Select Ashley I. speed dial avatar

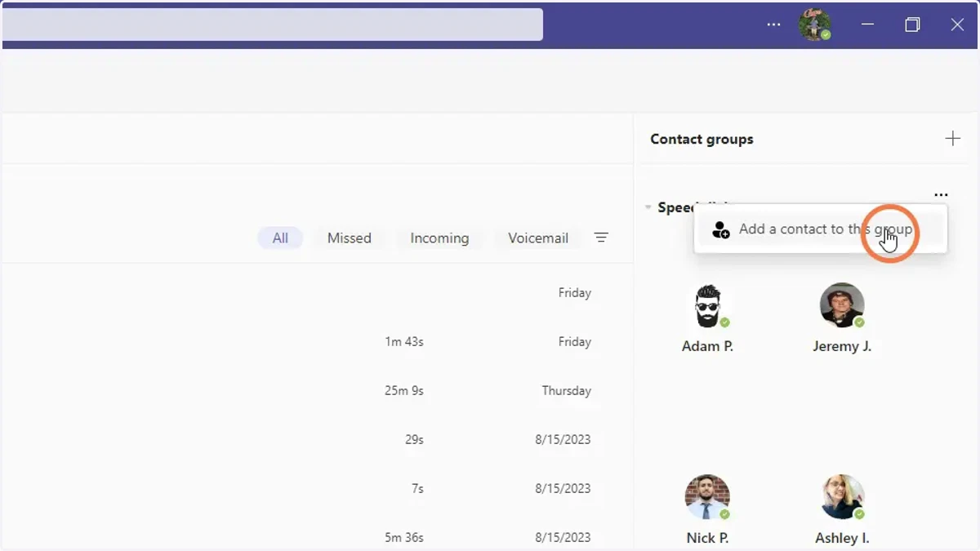842,498
